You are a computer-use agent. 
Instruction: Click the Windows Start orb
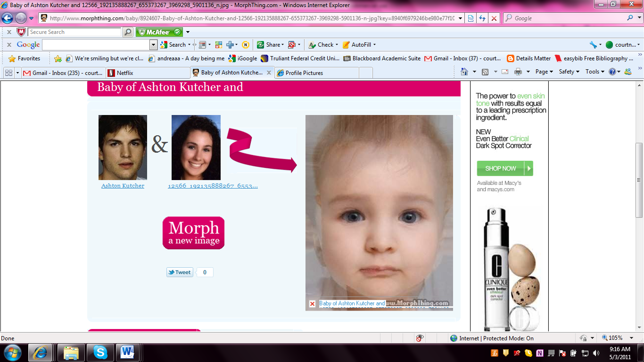12,353
